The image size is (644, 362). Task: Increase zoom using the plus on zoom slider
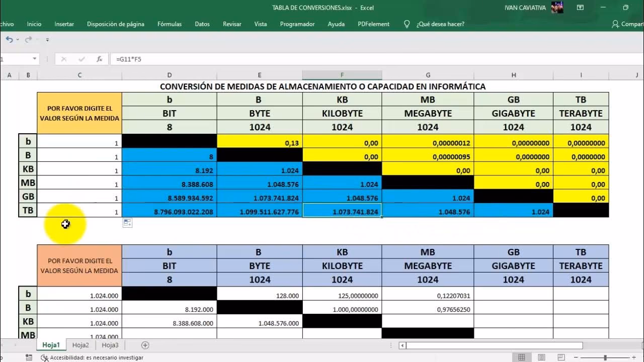pyautogui.click(x=634, y=356)
